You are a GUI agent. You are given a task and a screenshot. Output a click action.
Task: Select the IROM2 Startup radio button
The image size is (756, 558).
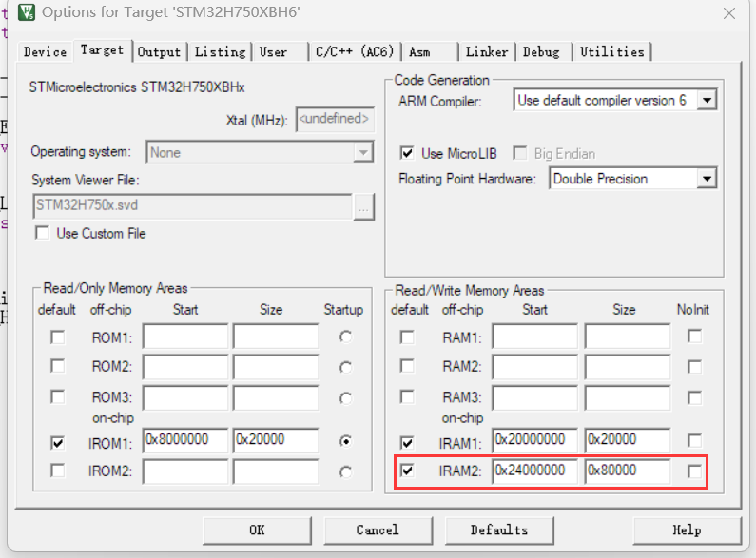click(345, 471)
